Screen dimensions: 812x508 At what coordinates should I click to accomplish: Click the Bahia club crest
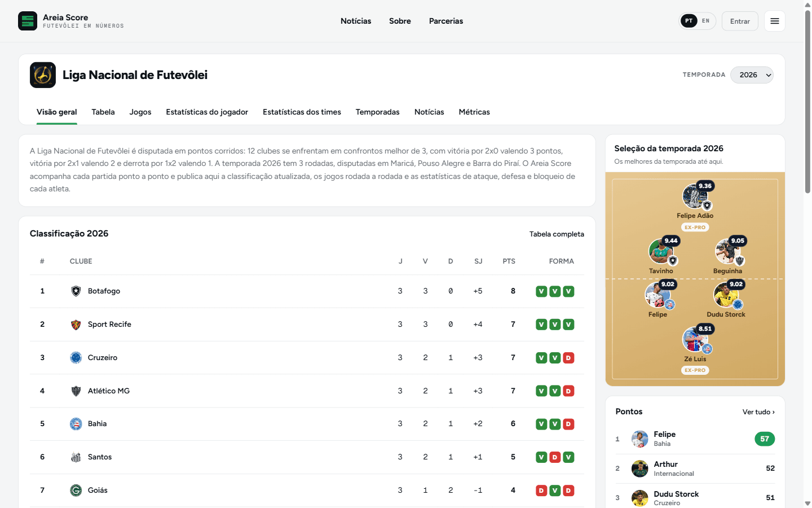[76, 424]
